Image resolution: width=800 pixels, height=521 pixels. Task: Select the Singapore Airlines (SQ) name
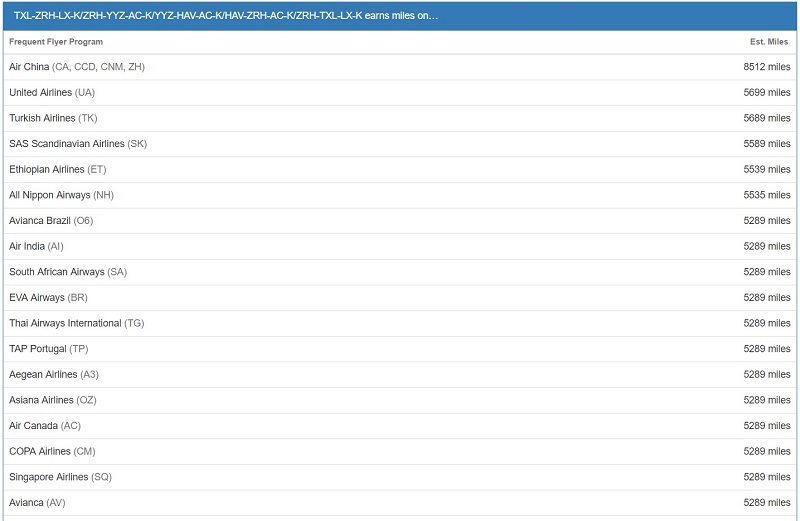tap(61, 477)
